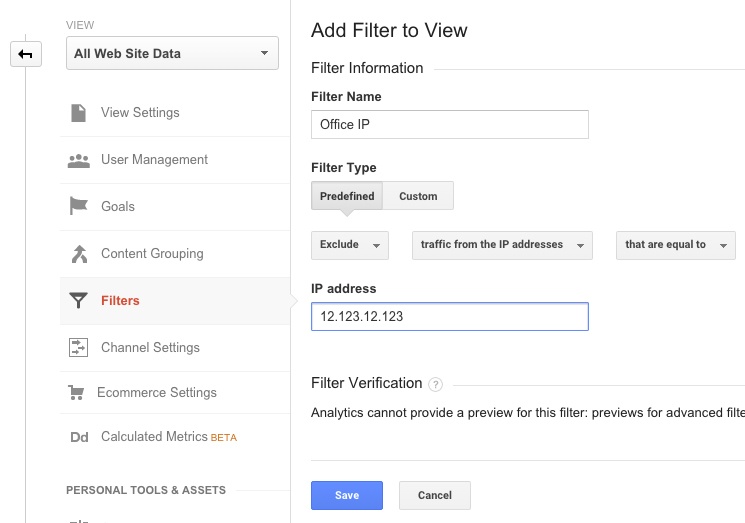Screen dimensions: 745x523
Task: Click the Channel Settings arrows icon
Action: pyautogui.click(x=78, y=348)
